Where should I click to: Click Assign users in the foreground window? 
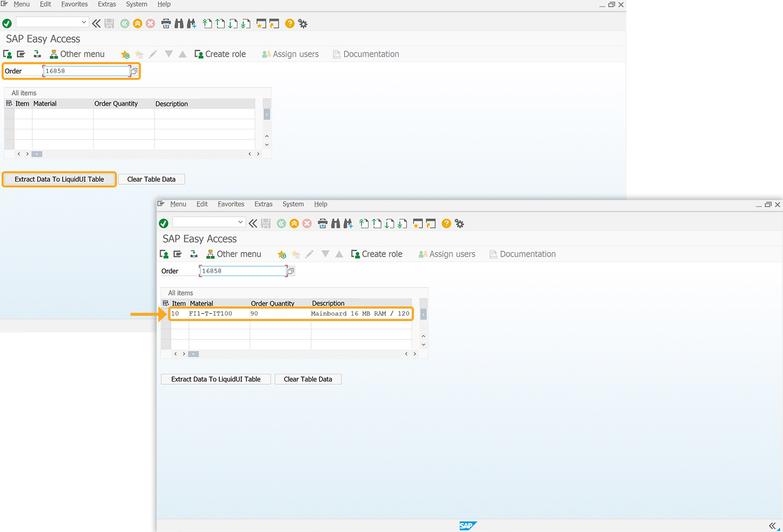click(447, 254)
